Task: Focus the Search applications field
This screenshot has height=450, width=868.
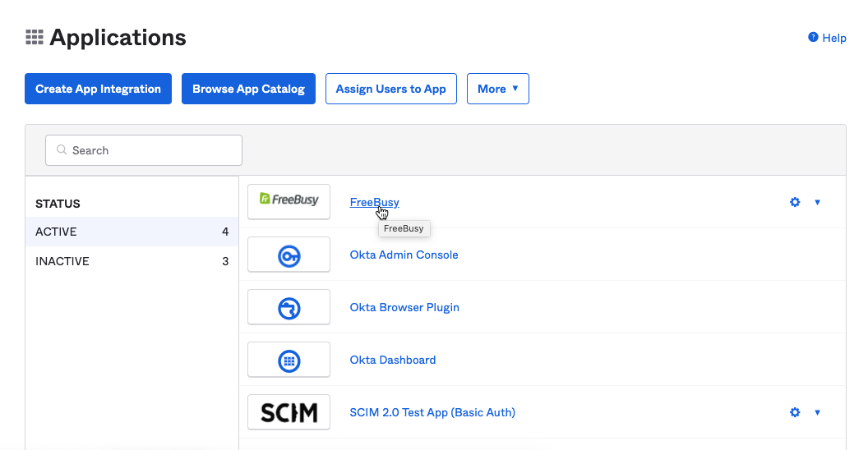Action: tap(143, 150)
